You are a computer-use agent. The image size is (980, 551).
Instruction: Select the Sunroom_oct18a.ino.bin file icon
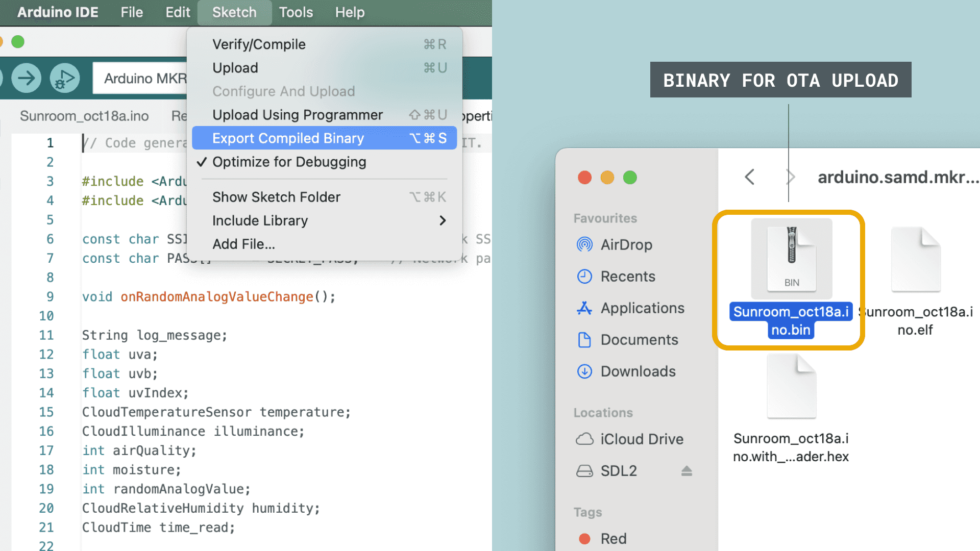click(791, 259)
